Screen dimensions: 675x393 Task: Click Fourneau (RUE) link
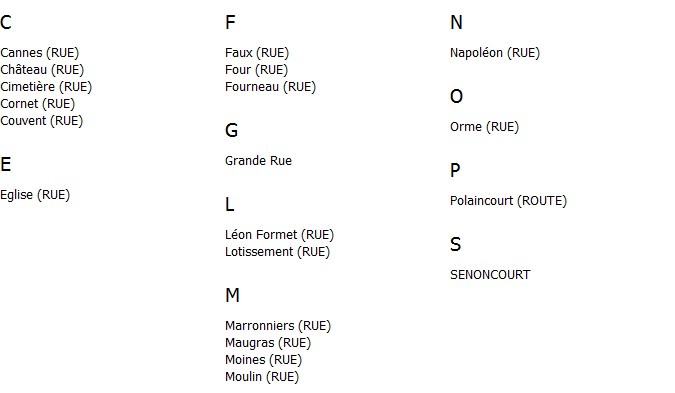[270, 87]
